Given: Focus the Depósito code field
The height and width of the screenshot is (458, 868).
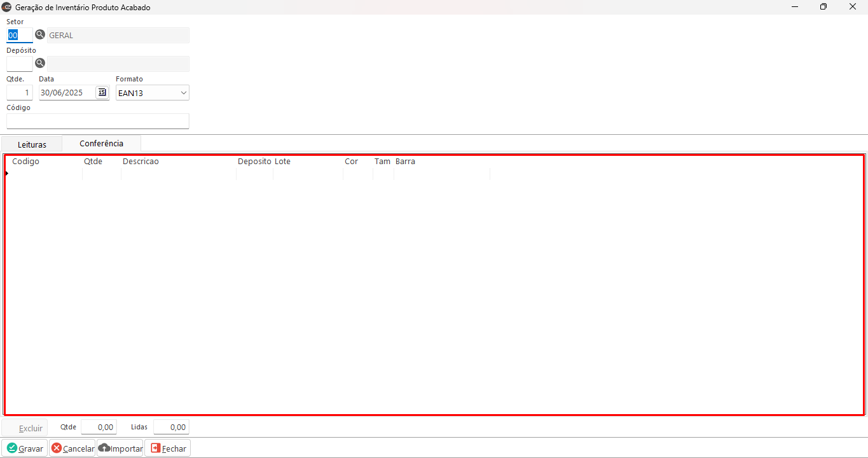Looking at the screenshot, I should coord(19,64).
